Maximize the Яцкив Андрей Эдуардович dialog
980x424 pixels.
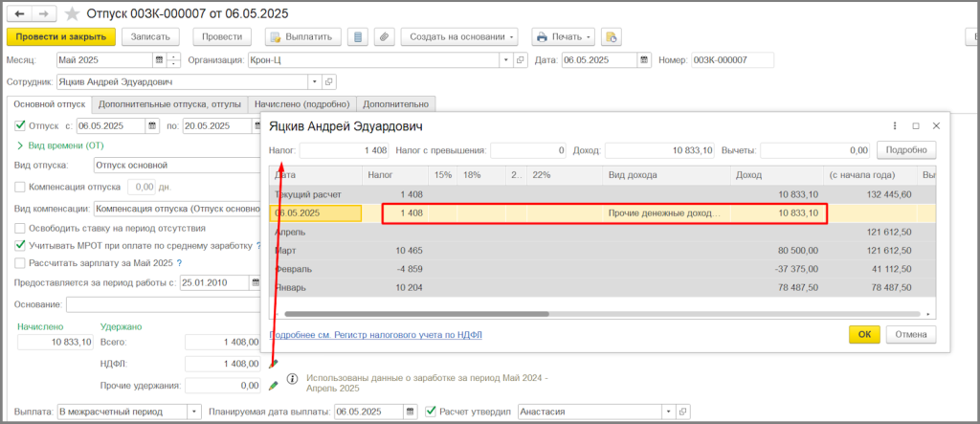[916, 125]
